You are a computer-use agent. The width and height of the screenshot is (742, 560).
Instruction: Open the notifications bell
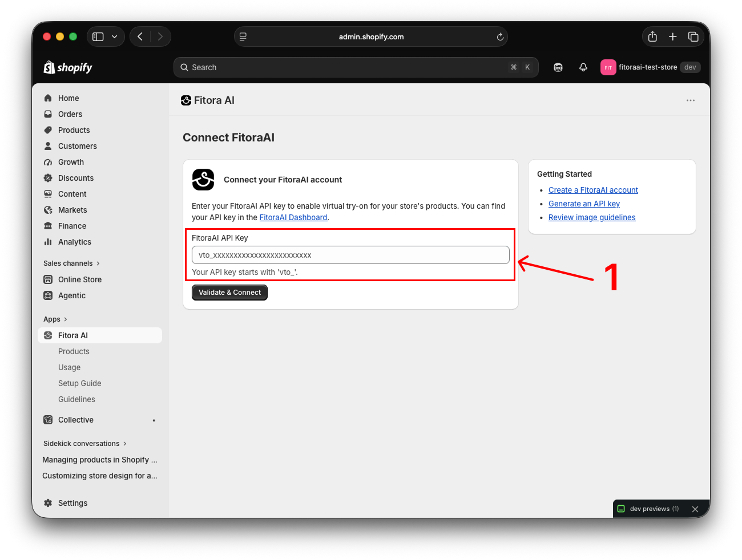coord(583,67)
